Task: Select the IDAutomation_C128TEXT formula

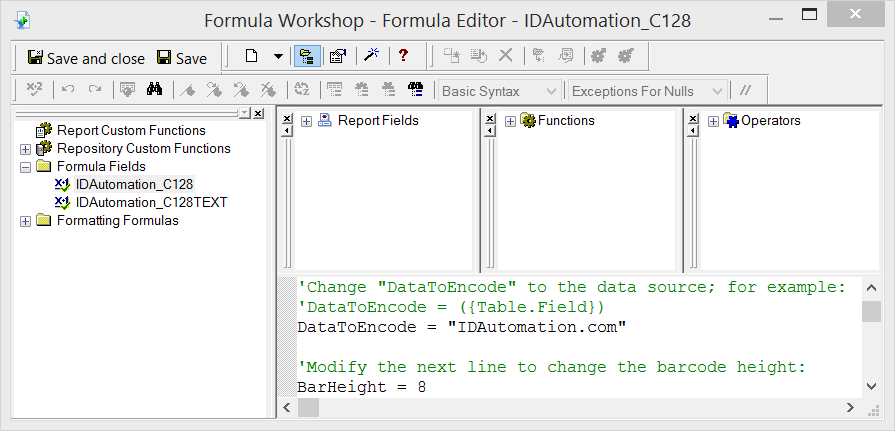Action: coord(151,203)
